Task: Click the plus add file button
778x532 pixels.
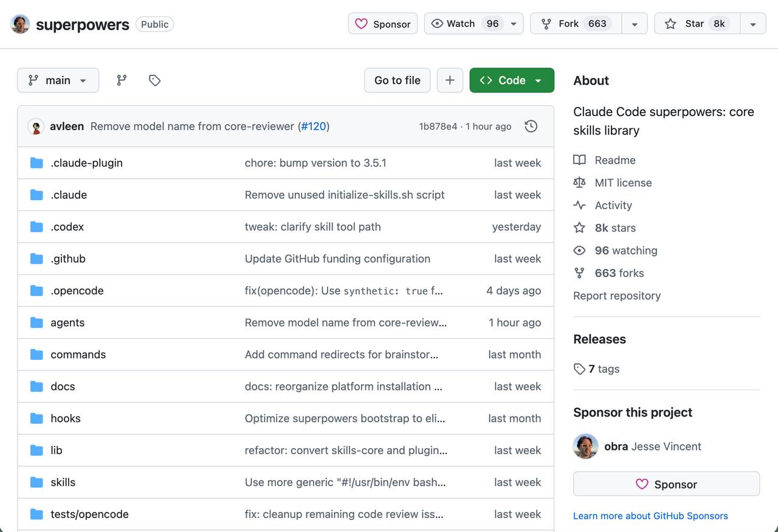Action: (x=450, y=80)
